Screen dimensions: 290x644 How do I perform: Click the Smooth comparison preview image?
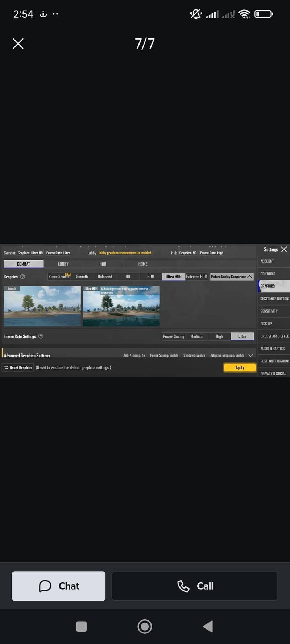[42, 306]
